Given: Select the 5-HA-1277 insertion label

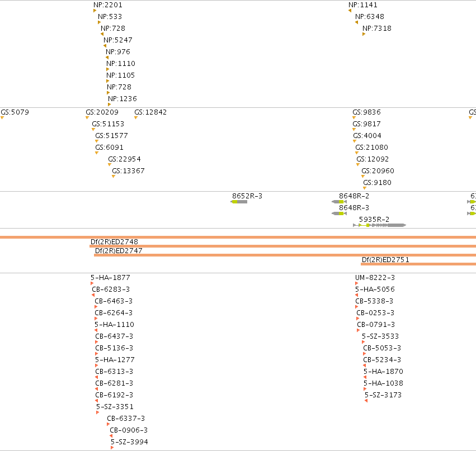Looking at the screenshot, I should pyautogui.click(x=115, y=360).
